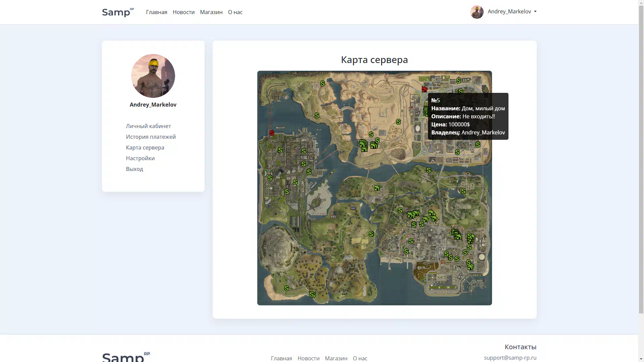The height and width of the screenshot is (362, 644).
Task: Click green S marker nearest the red S
Action: tap(280, 150)
